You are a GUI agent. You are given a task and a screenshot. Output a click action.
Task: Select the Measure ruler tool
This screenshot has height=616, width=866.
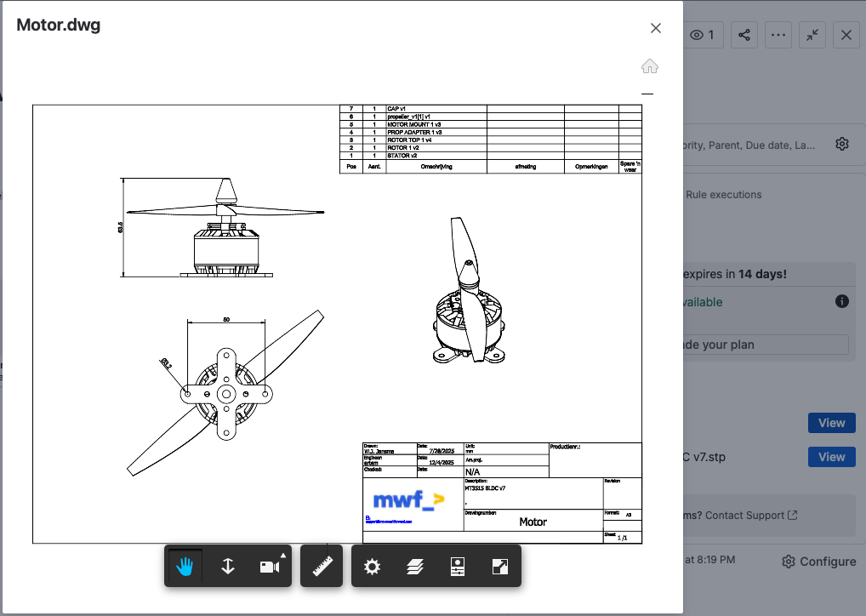pos(322,567)
